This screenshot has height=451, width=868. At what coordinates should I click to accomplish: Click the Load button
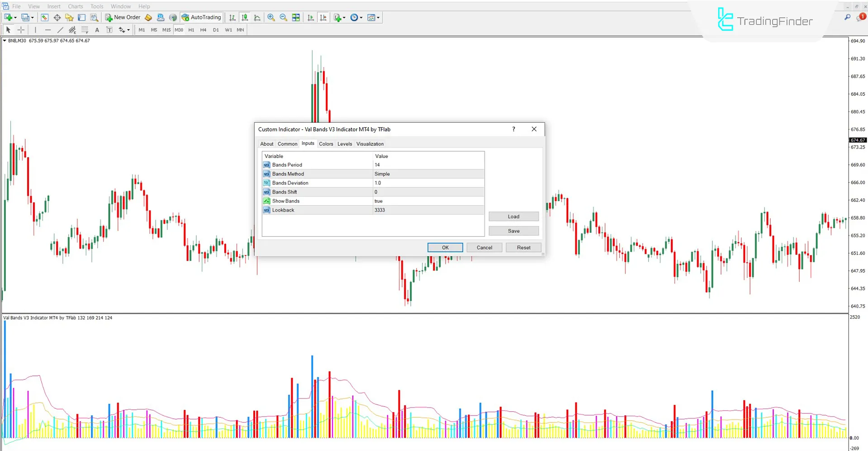coord(513,216)
